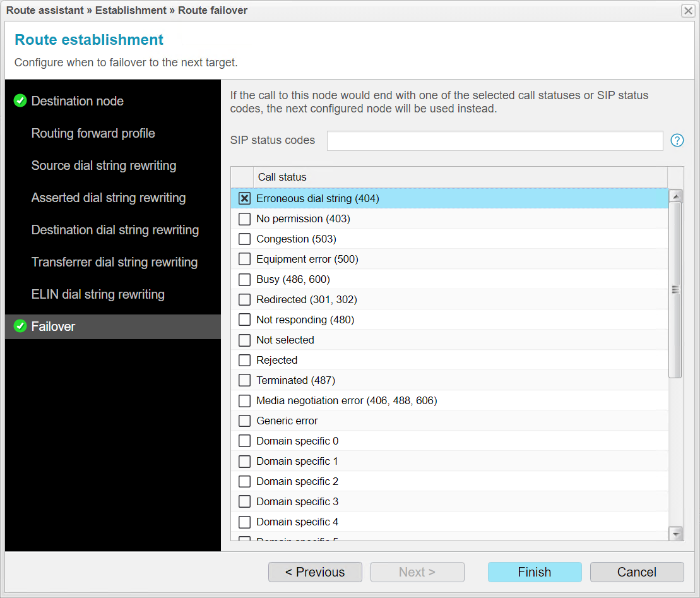Image resolution: width=700 pixels, height=598 pixels.
Task: Enable Congestion (503) failover
Action: [245, 239]
